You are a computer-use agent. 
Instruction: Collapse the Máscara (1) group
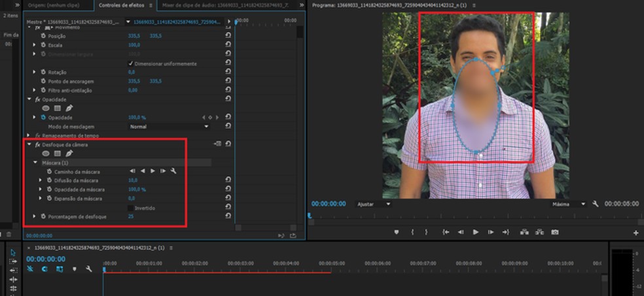pyautogui.click(x=35, y=162)
